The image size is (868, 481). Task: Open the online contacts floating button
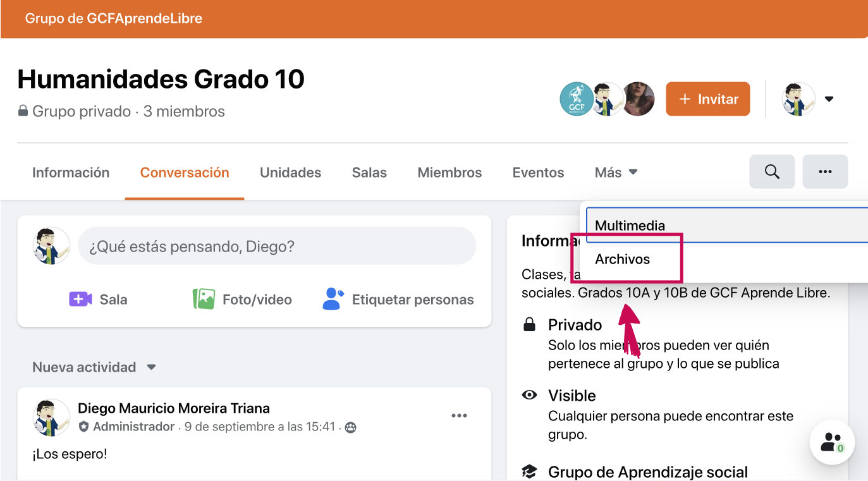[x=832, y=442]
